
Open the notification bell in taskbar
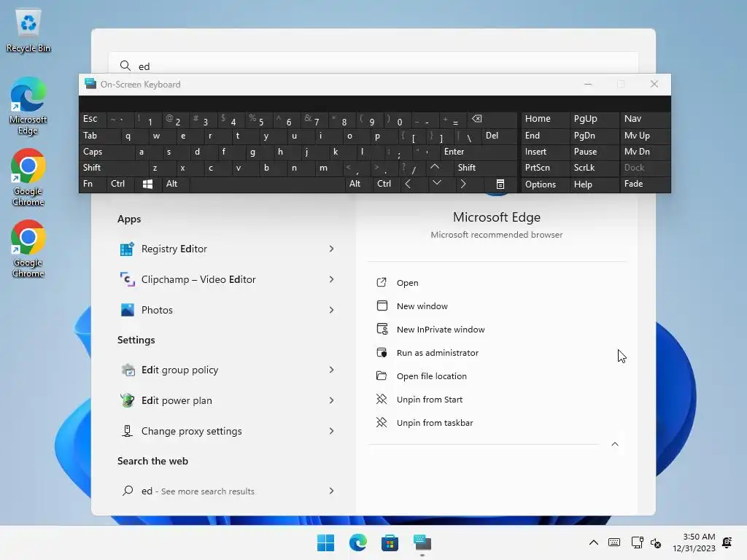pyautogui.click(x=727, y=542)
